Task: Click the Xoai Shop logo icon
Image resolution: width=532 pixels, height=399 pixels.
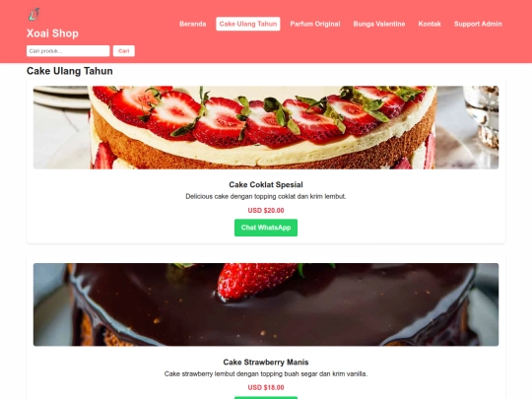Action: coord(33,14)
